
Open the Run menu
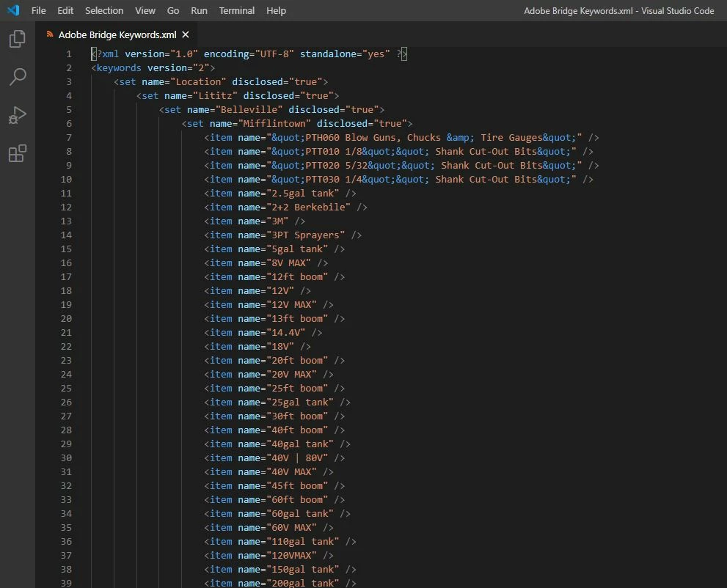[199, 11]
